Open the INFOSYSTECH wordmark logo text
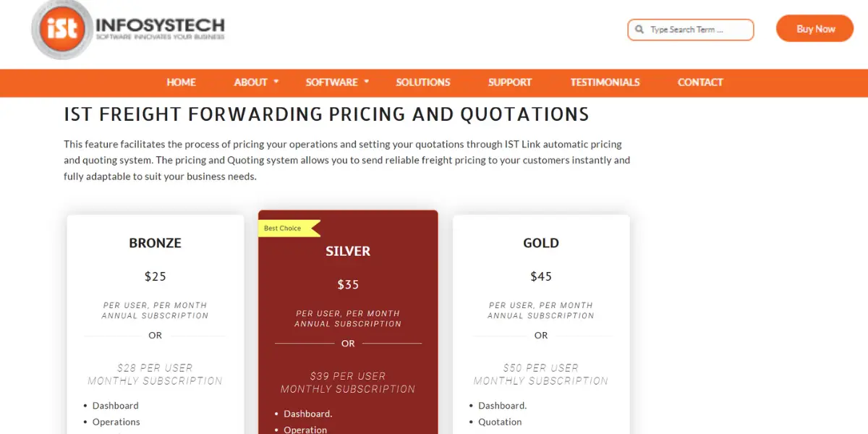This screenshot has height=434, width=868. [x=160, y=28]
